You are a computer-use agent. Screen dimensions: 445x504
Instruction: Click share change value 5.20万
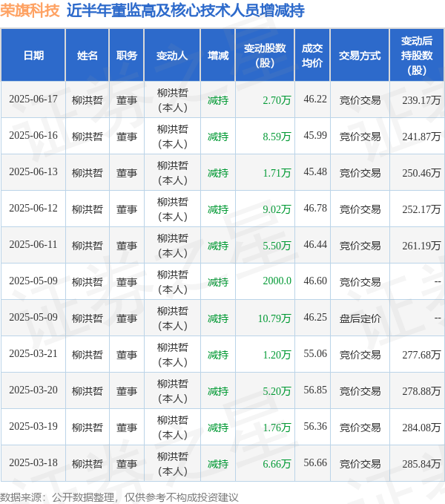click(x=277, y=391)
